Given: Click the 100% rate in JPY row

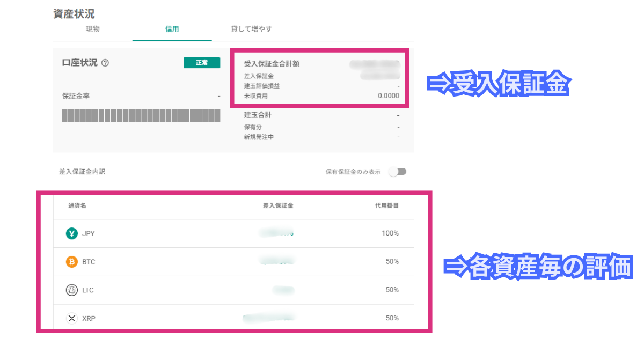Looking at the screenshot, I should 390,233.
